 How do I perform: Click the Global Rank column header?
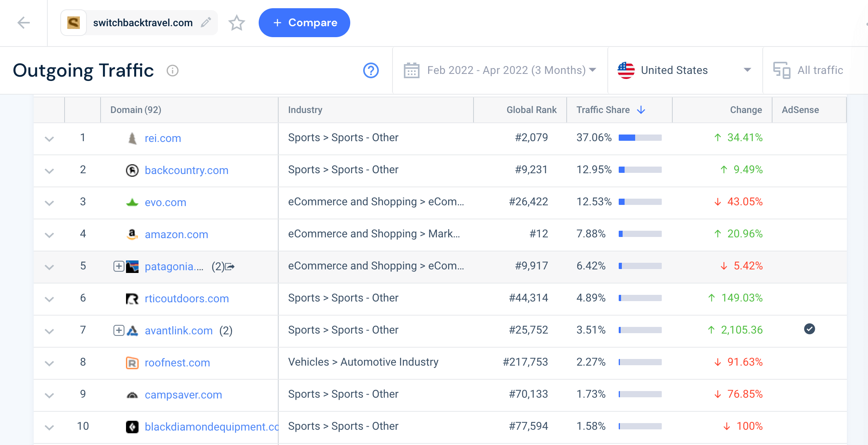tap(531, 110)
